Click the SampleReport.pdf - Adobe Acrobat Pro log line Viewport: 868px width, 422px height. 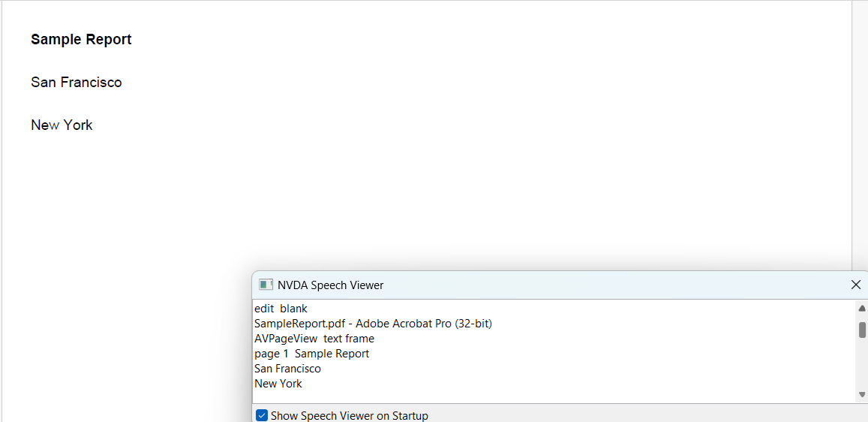coord(373,324)
